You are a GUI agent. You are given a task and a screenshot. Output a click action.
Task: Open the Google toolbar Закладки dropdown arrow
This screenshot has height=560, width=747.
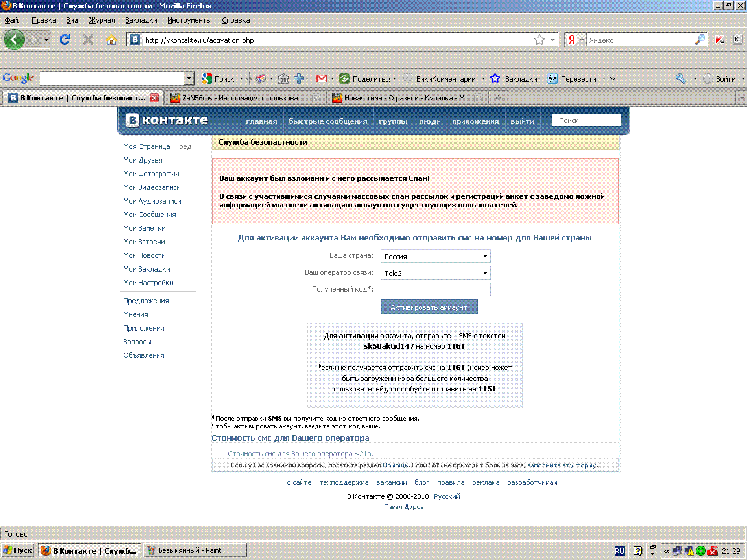539,79
